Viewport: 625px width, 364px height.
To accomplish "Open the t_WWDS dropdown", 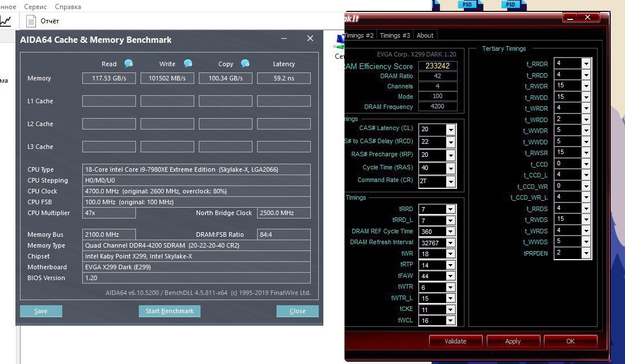I will coord(586,242).
